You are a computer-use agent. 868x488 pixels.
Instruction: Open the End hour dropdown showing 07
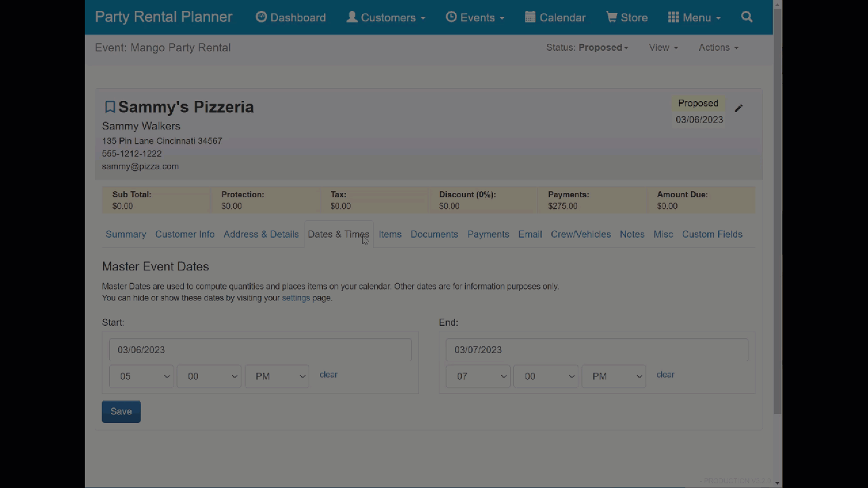tap(478, 376)
